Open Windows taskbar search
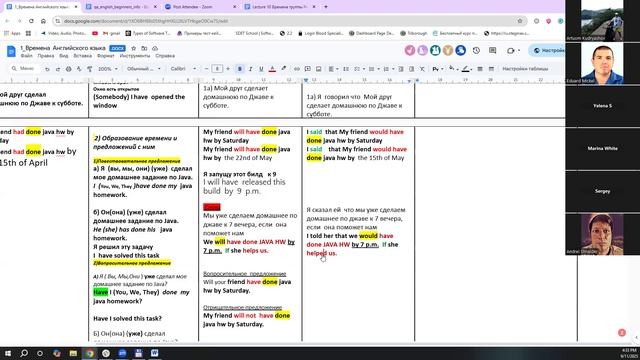The height and width of the screenshot is (360, 640). pyautogui.click(x=24, y=353)
